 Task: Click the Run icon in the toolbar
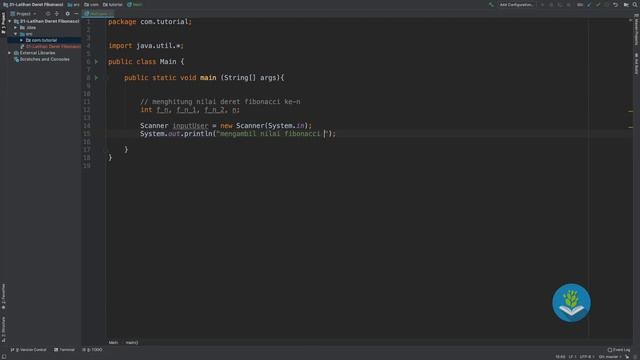[x=542, y=5]
